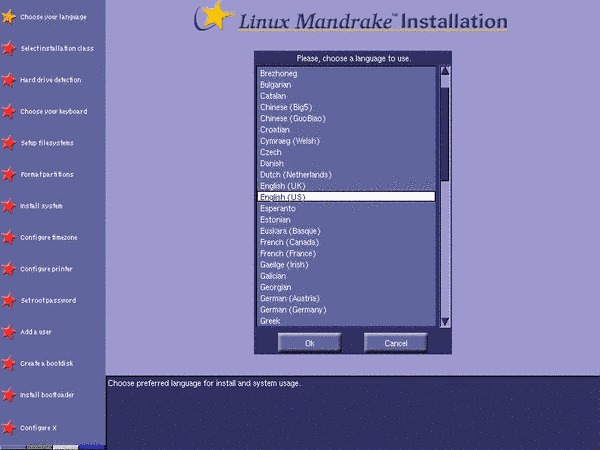This screenshot has width=600, height=450.
Task: Pick English (UK) in the language list
Action: (282, 186)
